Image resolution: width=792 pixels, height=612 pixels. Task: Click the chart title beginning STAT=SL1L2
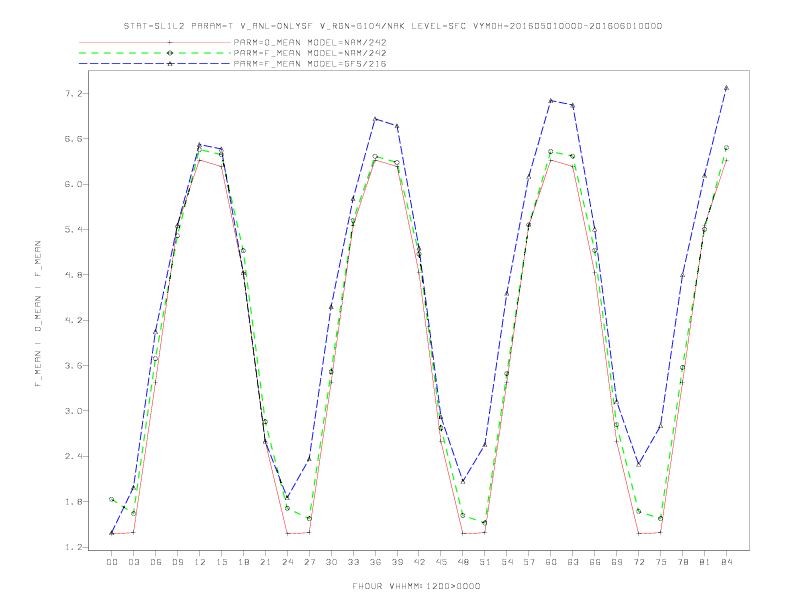point(392,26)
